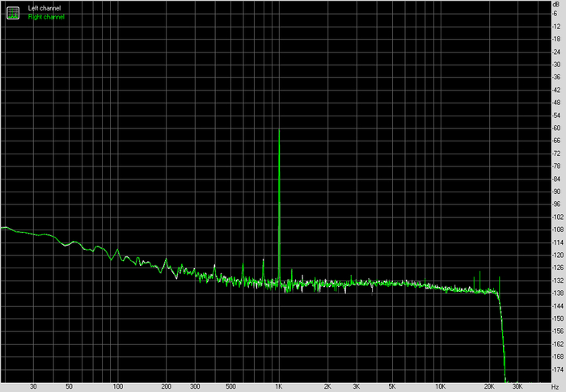Click the 10K frequency axis label

tap(441, 386)
